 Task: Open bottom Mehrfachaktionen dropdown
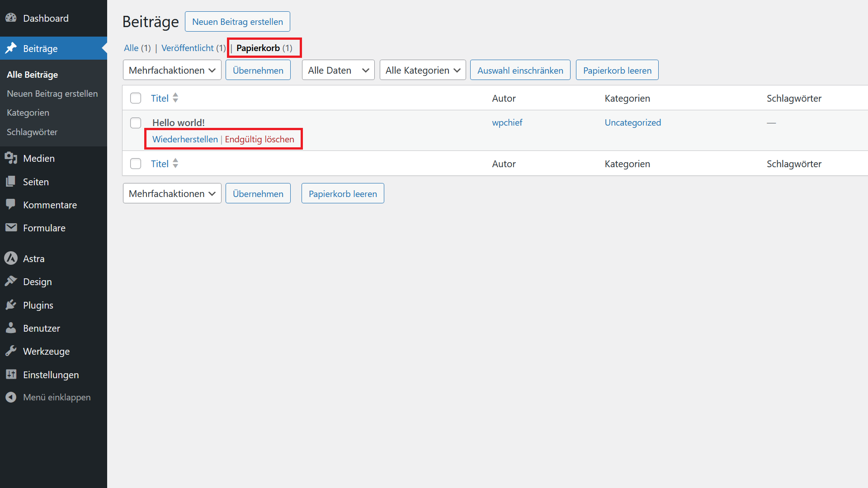click(172, 193)
